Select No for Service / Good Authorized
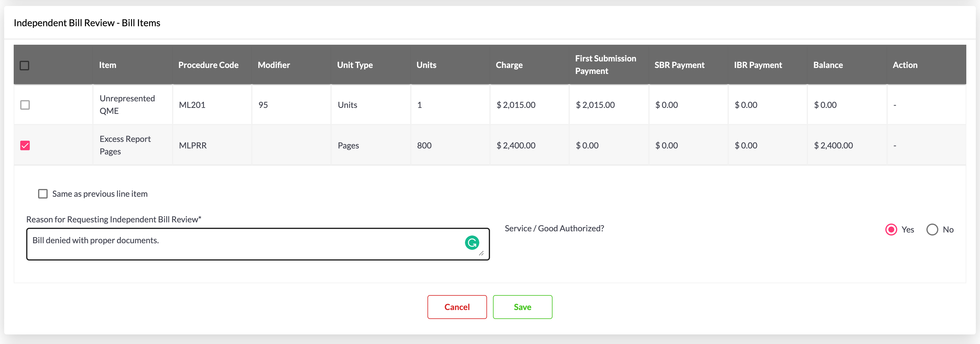Image resolution: width=980 pixels, height=344 pixels. tap(932, 230)
